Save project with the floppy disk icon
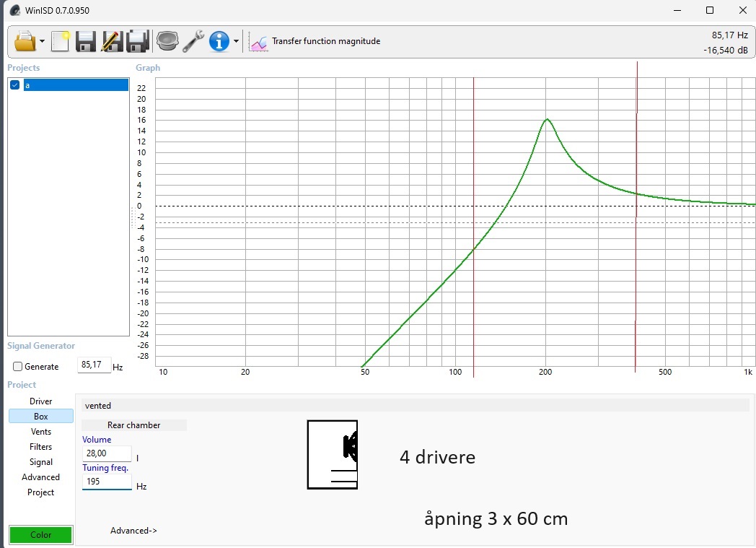This screenshot has height=548, width=756. (x=86, y=41)
